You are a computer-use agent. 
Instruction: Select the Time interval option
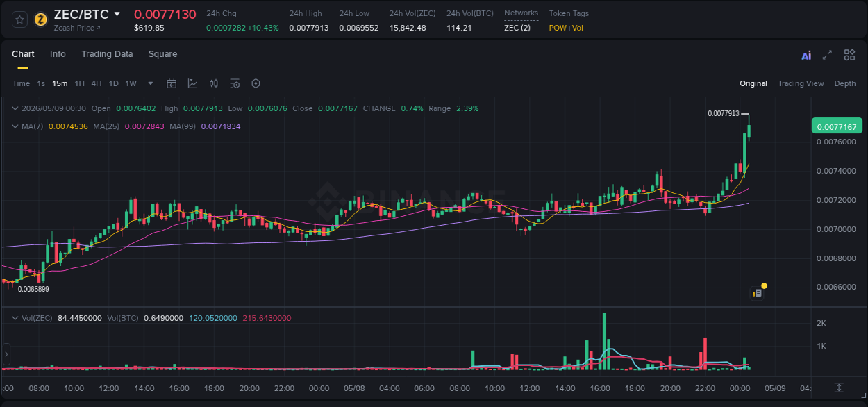21,83
